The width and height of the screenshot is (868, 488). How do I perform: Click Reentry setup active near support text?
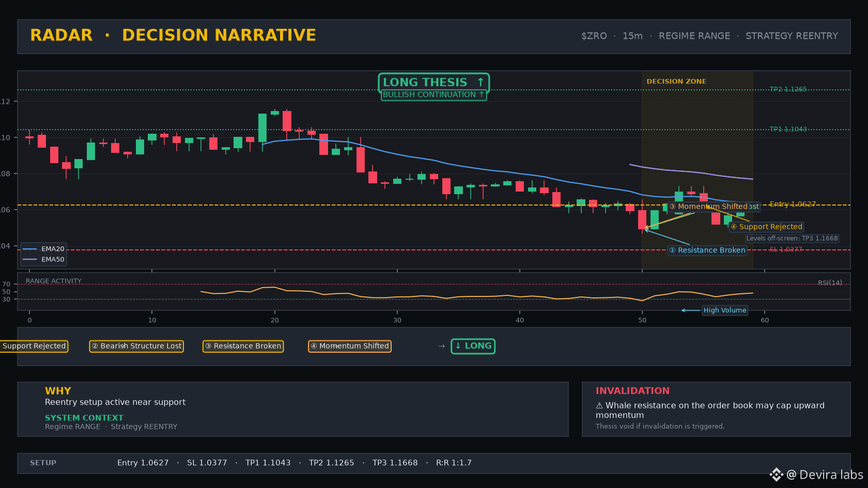pos(115,402)
